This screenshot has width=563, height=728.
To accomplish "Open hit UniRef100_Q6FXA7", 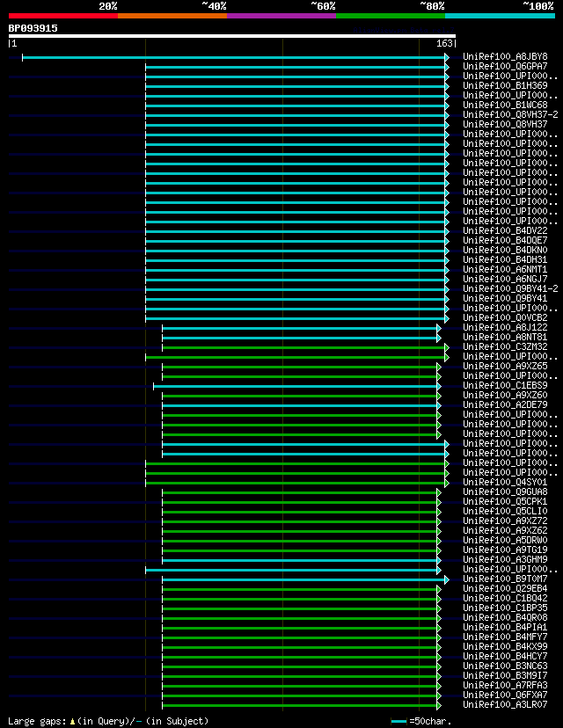I will click(x=506, y=695).
